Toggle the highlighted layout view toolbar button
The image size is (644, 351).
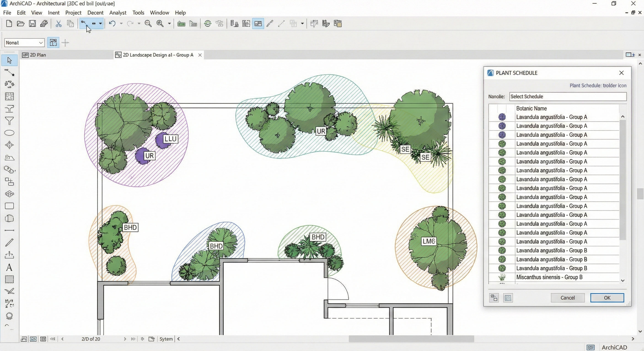(258, 24)
